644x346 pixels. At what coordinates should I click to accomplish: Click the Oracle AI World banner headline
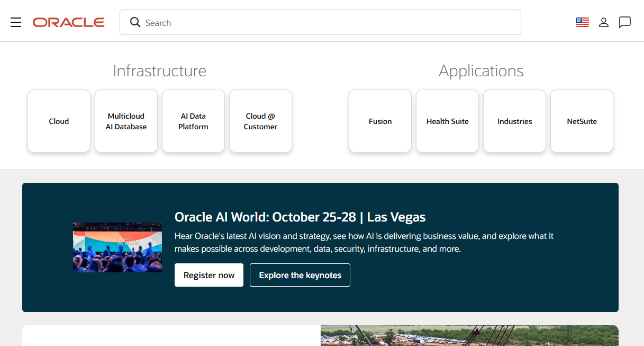[300, 217]
